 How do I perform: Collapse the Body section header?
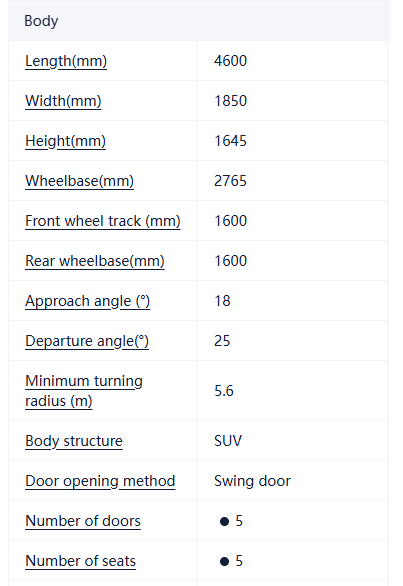[x=199, y=21]
